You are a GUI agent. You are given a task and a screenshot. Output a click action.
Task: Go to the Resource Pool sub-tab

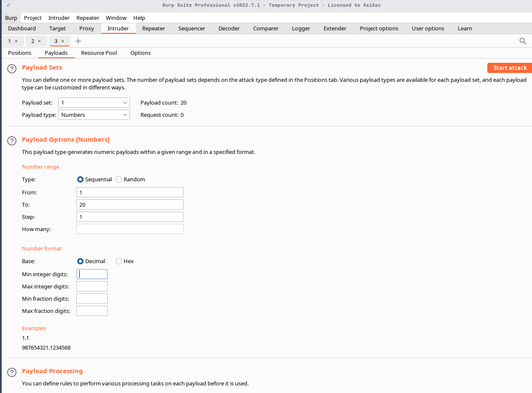pyautogui.click(x=99, y=53)
